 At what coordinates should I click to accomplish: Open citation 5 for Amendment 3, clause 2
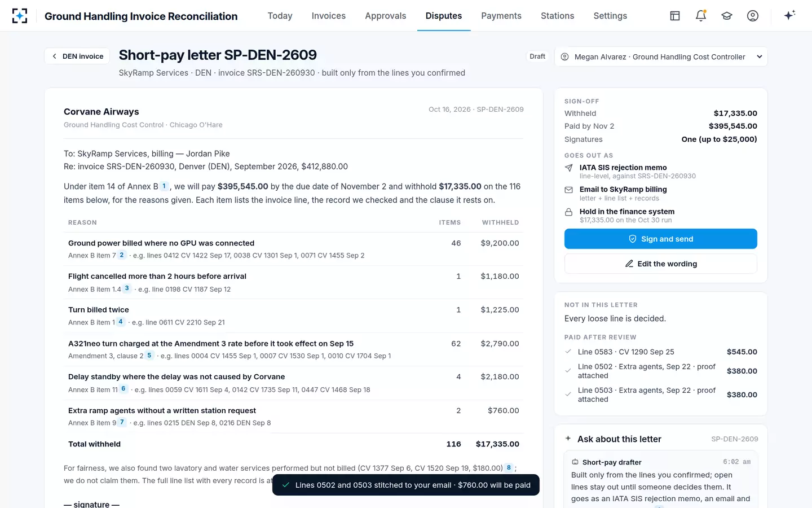click(x=149, y=356)
